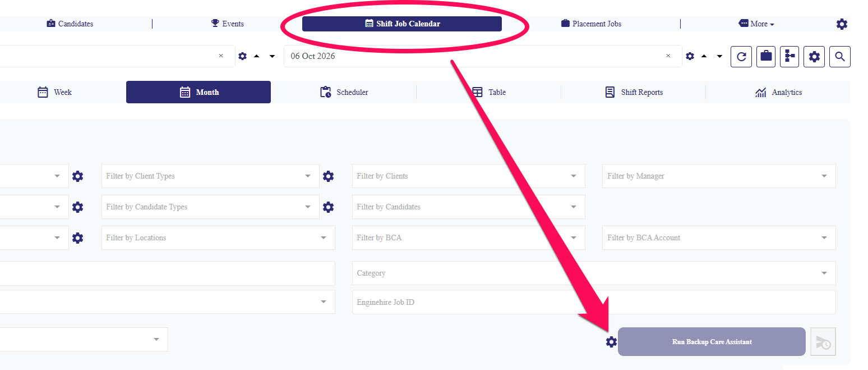Click the refresh icon button
The width and height of the screenshot is (868, 370).
click(x=741, y=57)
